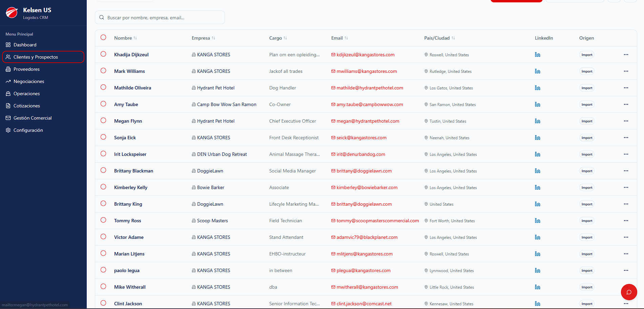644x309 pixels.
Task: Click Amy Taube's LinkedIn icon
Action: (x=537, y=104)
